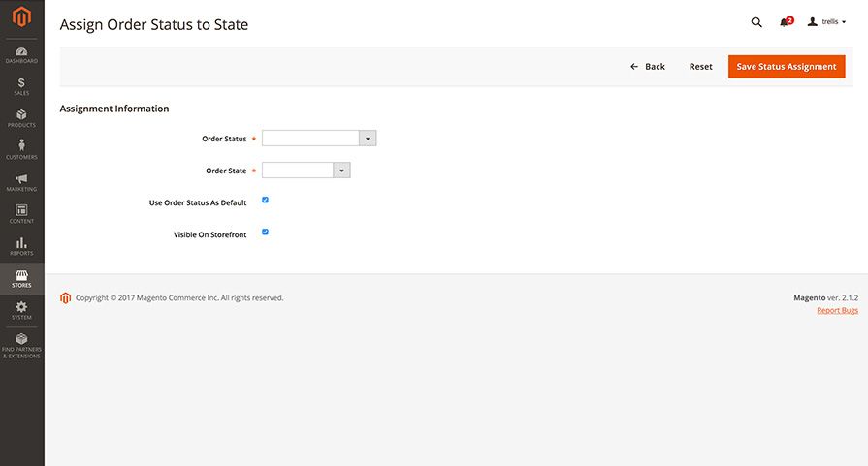This screenshot has height=466, width=868.
Task: Toggle Use Order Status As Default checkbox
Action: tap(265, 201)
